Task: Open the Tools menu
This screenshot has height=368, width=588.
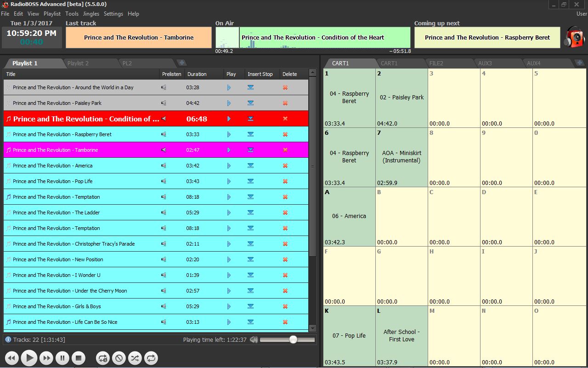Action: 72,14
